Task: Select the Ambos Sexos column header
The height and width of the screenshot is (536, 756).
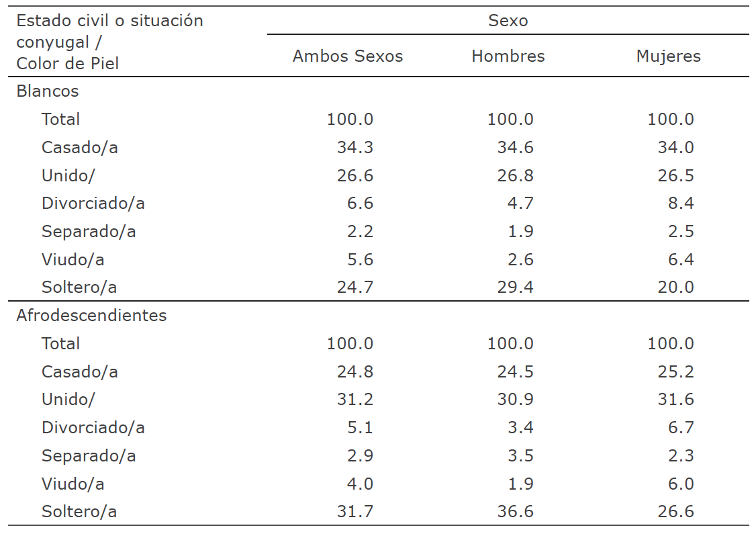Action: point(348,56)
